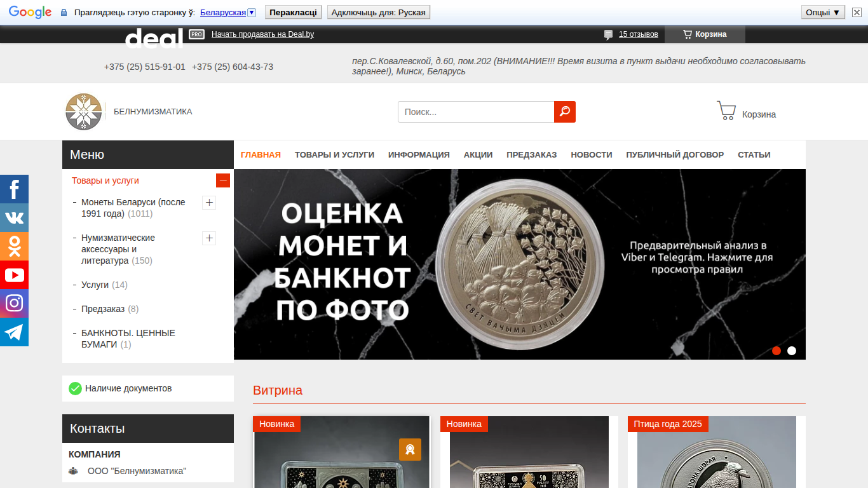Open the Facebook social sidebar icon
The image size is (868, 488).
pyautogui.click(x=14, y=189)
